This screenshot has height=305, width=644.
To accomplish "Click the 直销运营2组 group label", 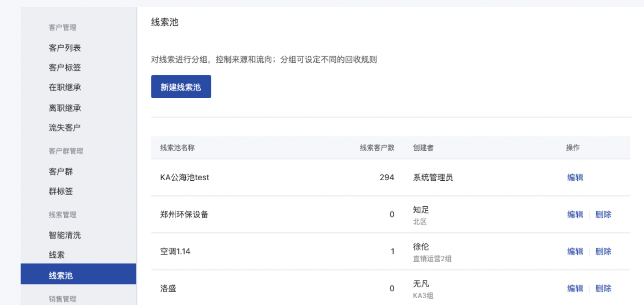I will (432, 259).
